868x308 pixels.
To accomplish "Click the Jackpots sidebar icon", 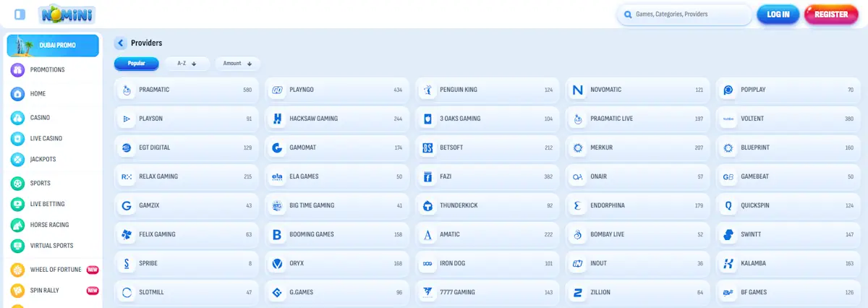I will click(17, 160).
